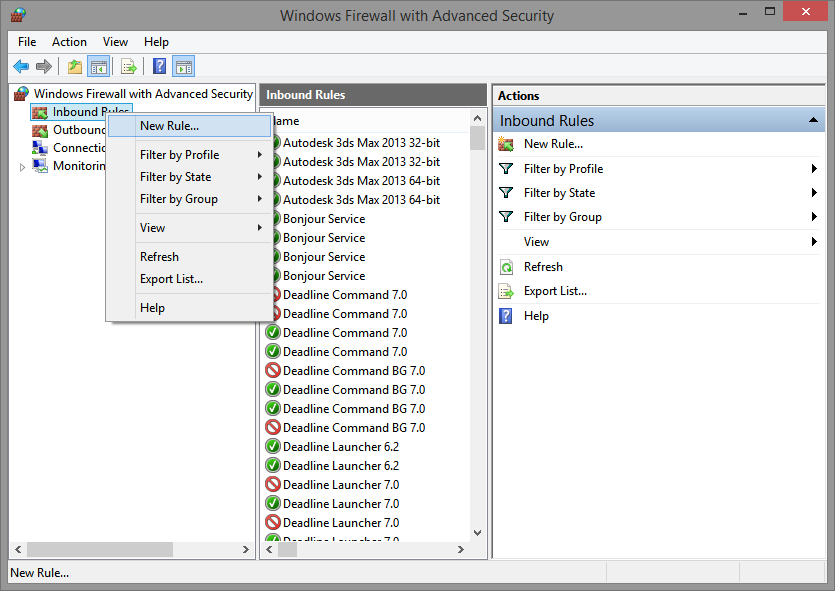The image size is (835, 591).
Task: Toggle the Show/Hide Console Tree toolbar button
Action: (98, 67)
